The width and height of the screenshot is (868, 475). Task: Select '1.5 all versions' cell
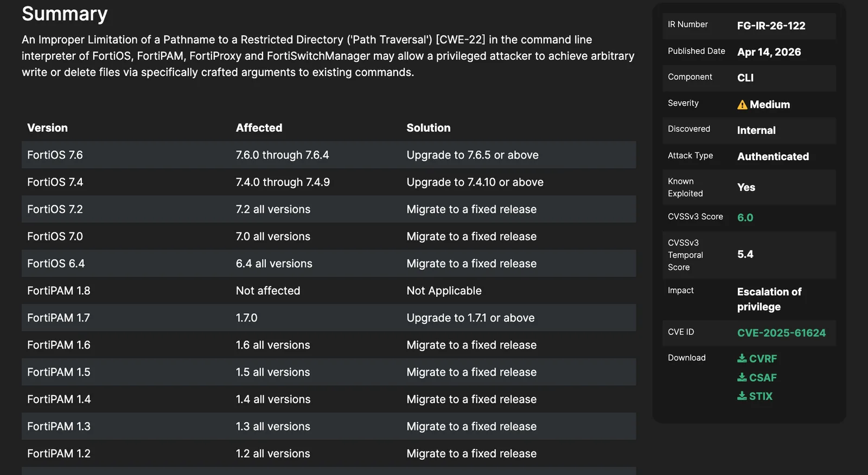click(273, 372)
